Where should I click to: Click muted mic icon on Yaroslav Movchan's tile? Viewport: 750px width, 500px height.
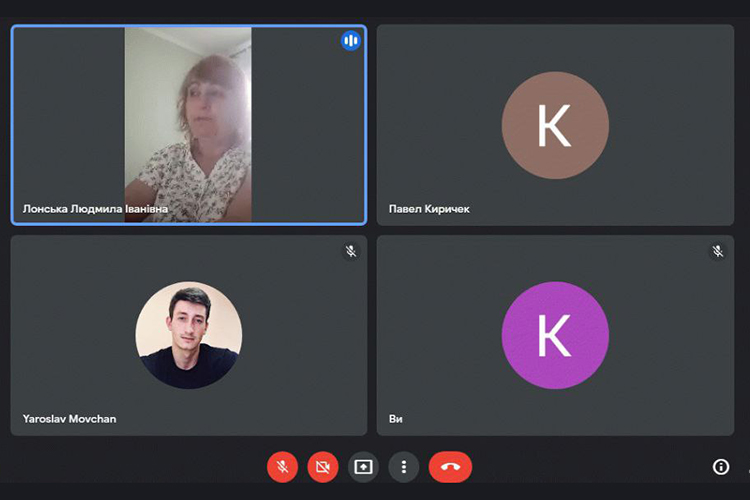[x=351, y=251]
